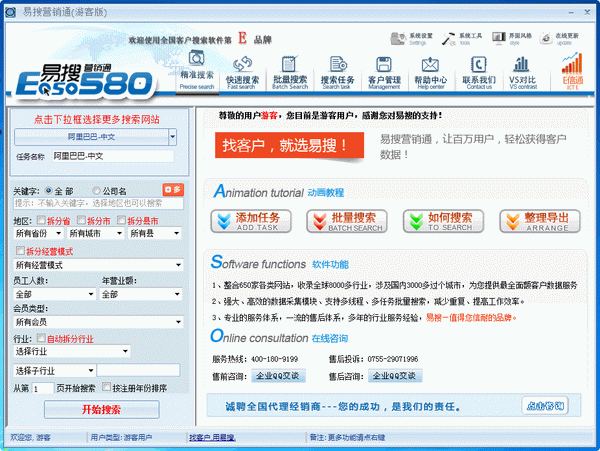This screenshot has width=600, height=451.
Task: Focus the keyword hint input field
Action: tap(98, 203)
